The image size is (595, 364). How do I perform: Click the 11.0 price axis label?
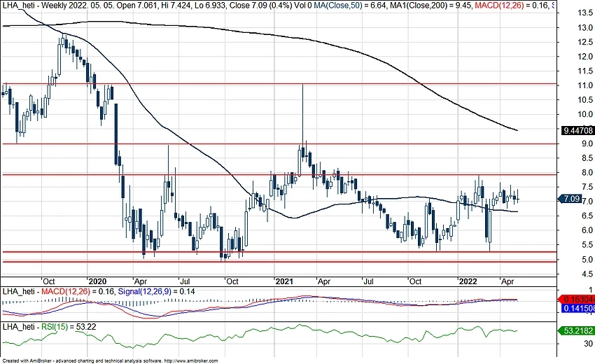(x=584, y=85)
